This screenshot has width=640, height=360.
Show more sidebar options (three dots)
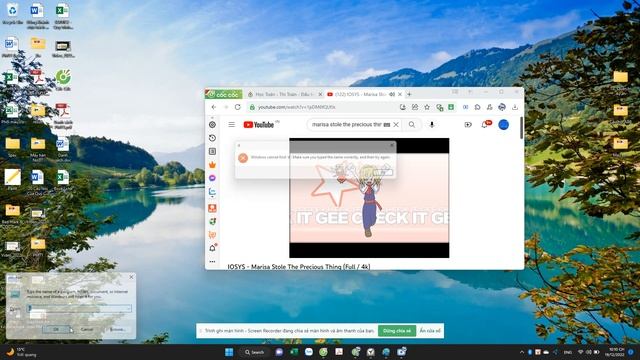(212, 262)
